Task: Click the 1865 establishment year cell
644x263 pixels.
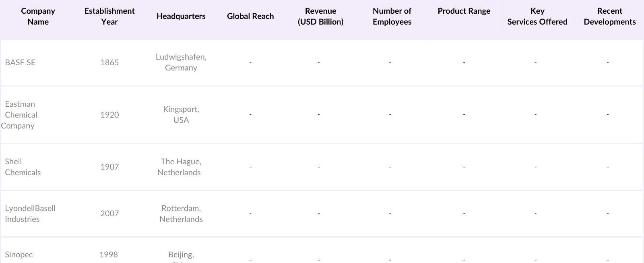Action: point(109,62)
